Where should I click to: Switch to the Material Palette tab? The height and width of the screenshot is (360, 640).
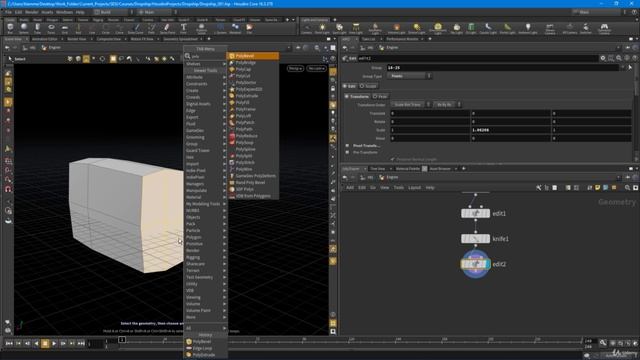coord(407,169)
